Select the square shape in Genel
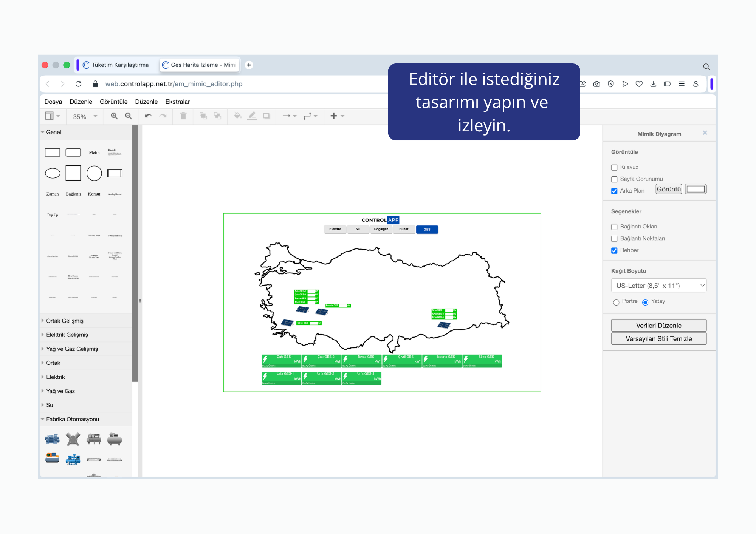 tap(73, 173)
